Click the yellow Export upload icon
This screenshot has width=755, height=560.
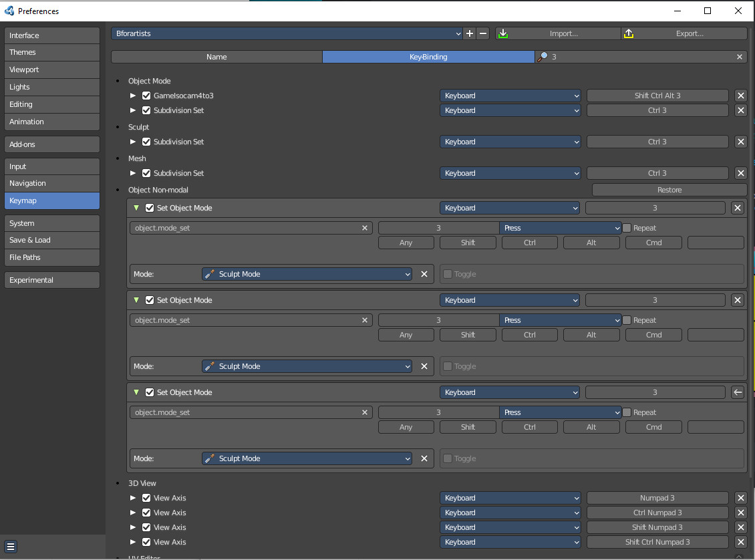[628, 33]
